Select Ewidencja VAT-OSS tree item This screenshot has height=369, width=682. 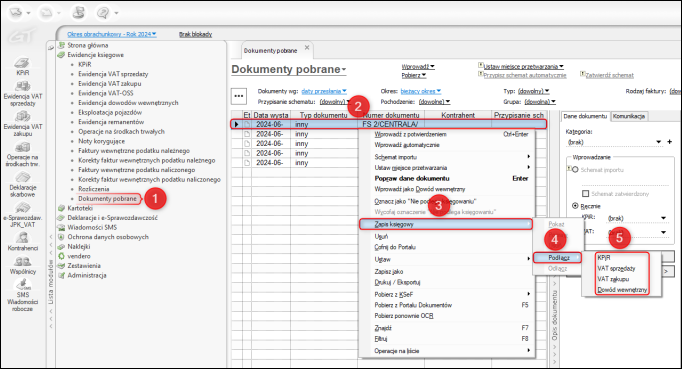pyautogui.click(x=106, y=93)
